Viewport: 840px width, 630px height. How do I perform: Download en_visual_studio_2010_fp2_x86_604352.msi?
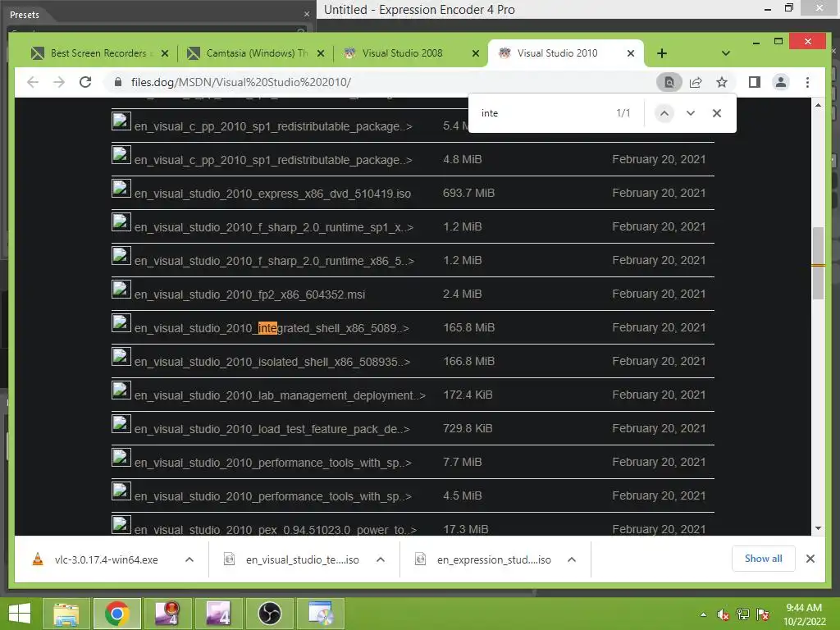[x=249, y=294]
